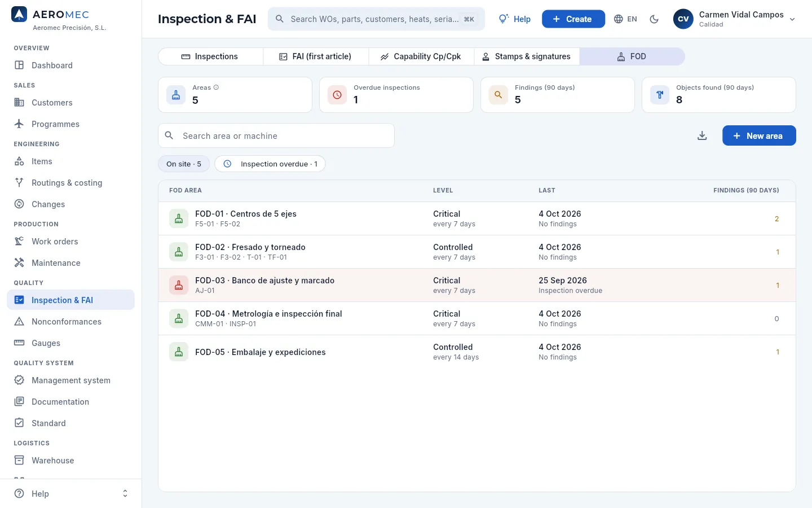This screenshot has height=508, width=812.
Task: Click the Create button
Action: pyautogui.click(x=573, y=19)
